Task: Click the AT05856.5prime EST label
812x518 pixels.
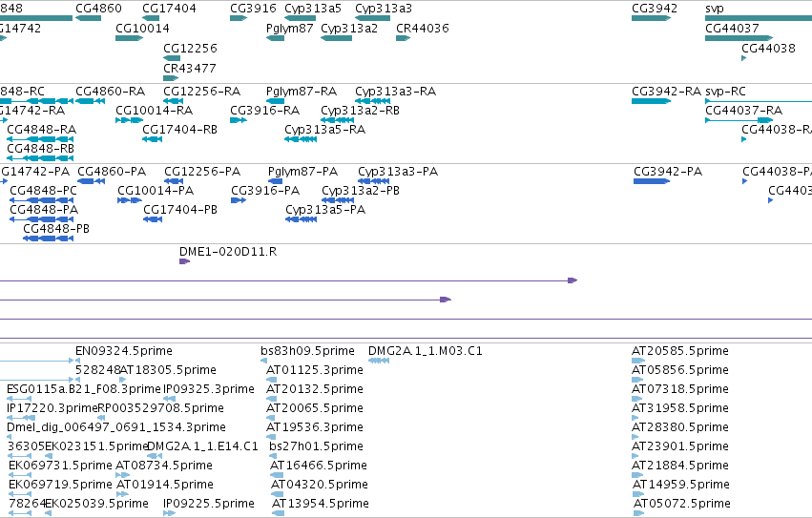Action: (x=680, y=370)
